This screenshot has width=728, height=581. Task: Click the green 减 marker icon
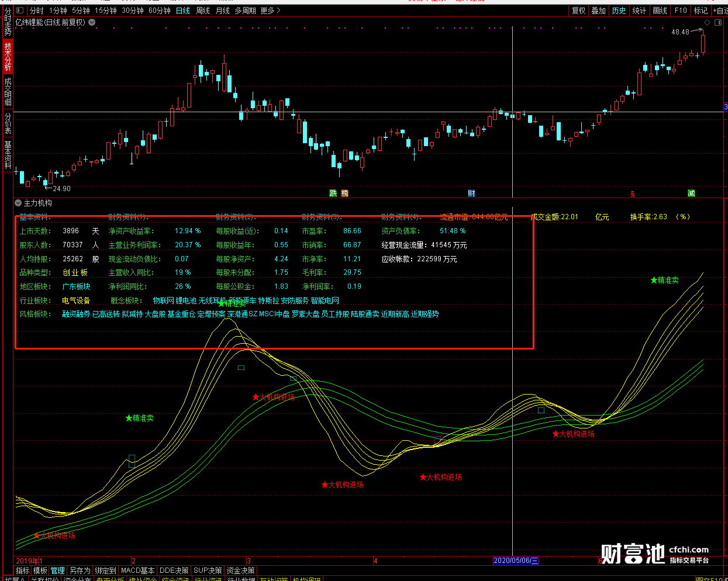[691, 193]
